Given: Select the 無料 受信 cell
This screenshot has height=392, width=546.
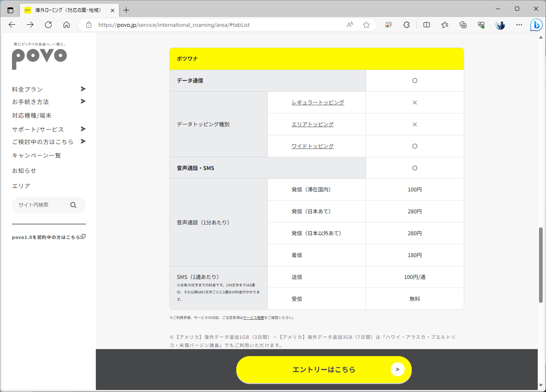Looking at the screenshot, I should coord(415,299).
